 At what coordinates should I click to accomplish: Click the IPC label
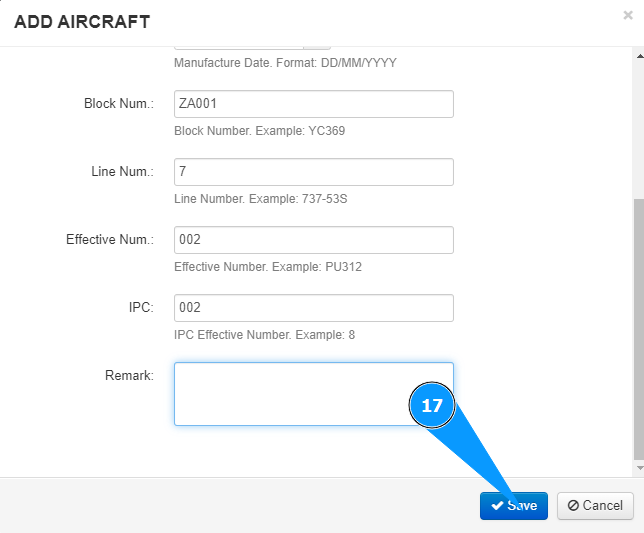(x=140, y=308)
